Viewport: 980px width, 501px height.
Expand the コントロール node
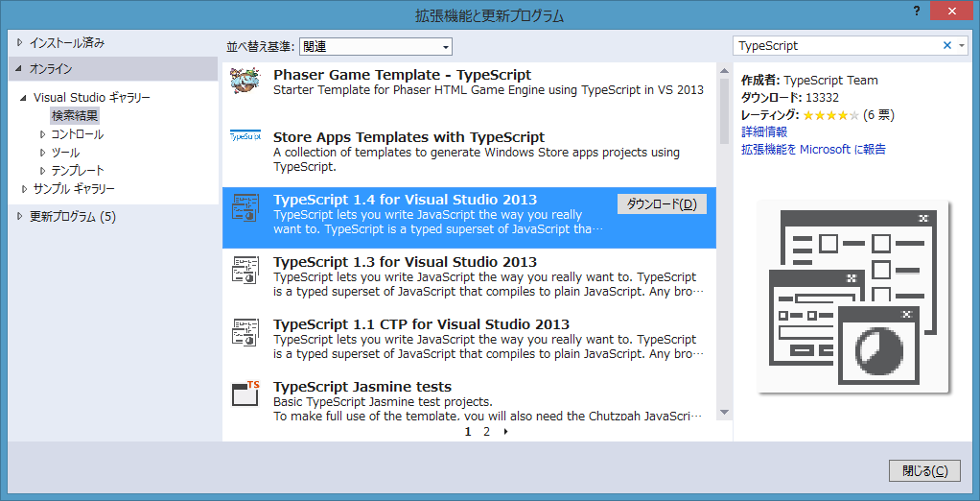coord(42,134)
